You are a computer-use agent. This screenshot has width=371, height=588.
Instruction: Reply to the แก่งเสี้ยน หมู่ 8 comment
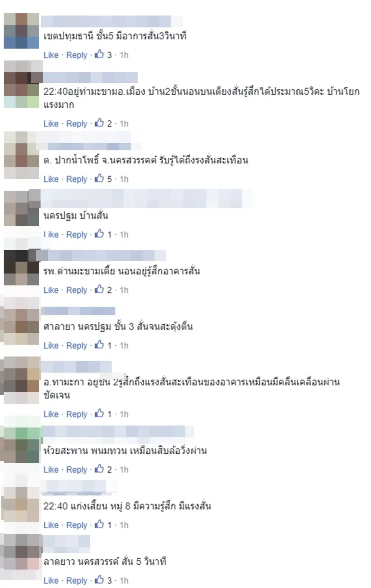[x=76, y=525]
